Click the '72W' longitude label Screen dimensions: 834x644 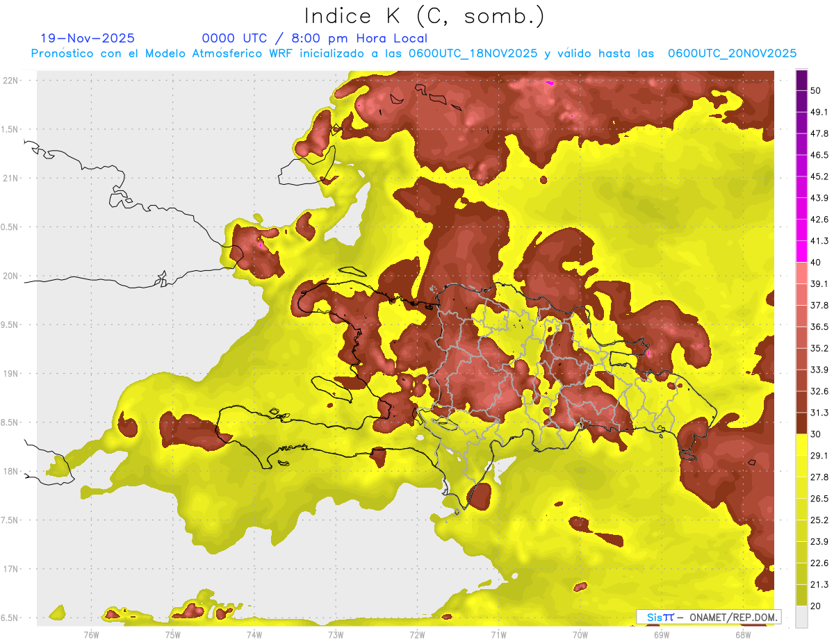417,634
